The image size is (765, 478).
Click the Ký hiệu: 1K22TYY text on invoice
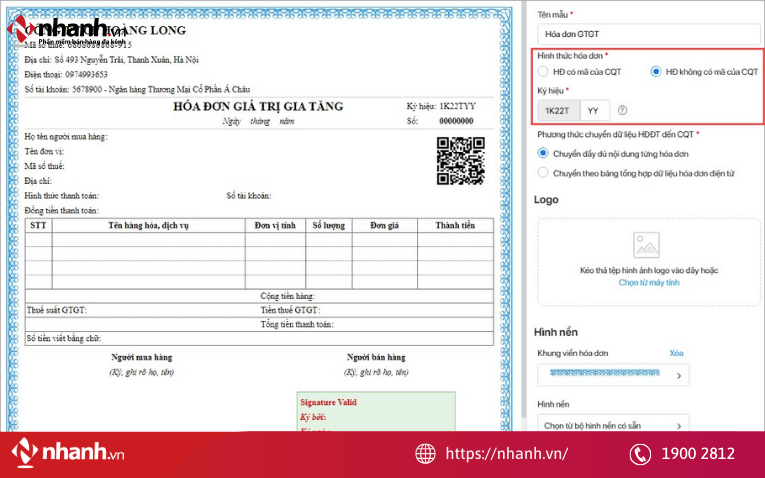coord(441,106)
